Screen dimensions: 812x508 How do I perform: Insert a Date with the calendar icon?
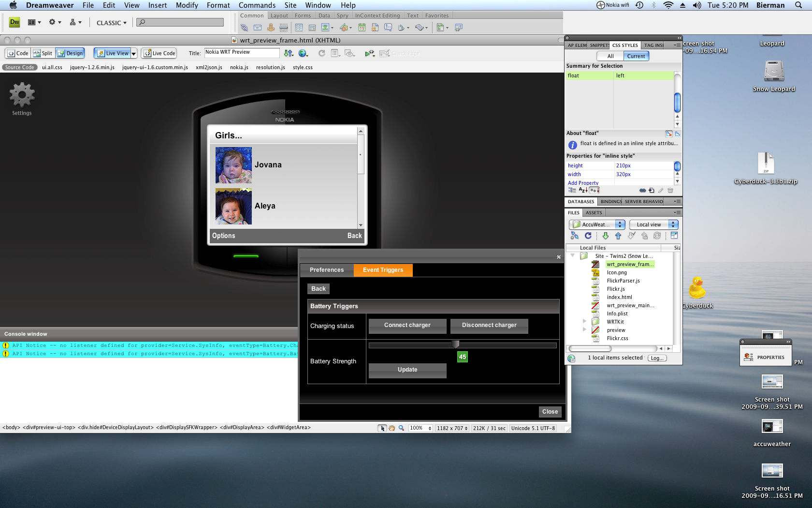[362, 28]
